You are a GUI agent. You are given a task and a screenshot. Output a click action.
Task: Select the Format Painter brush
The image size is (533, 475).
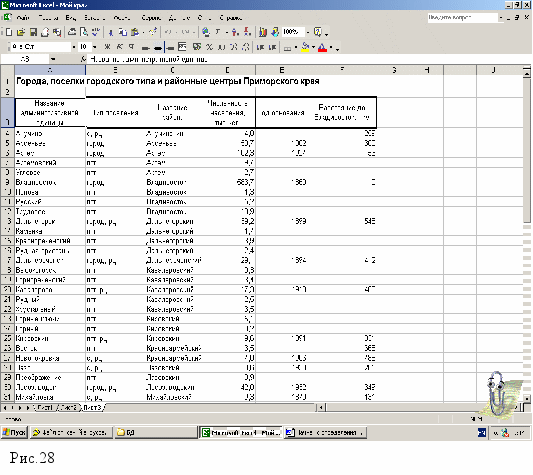click(153, 32)
